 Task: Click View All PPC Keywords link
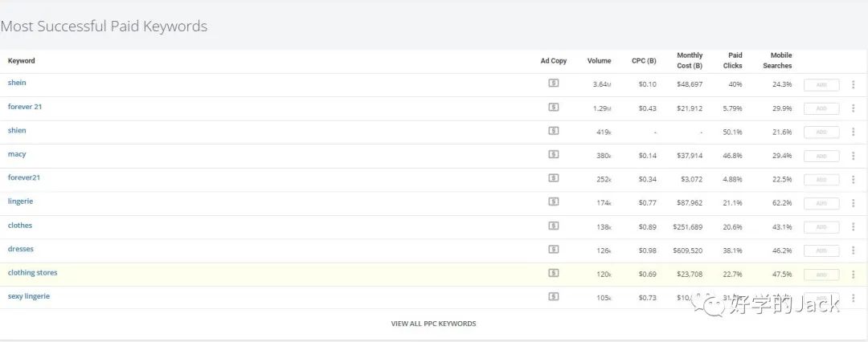pos(433,324)
